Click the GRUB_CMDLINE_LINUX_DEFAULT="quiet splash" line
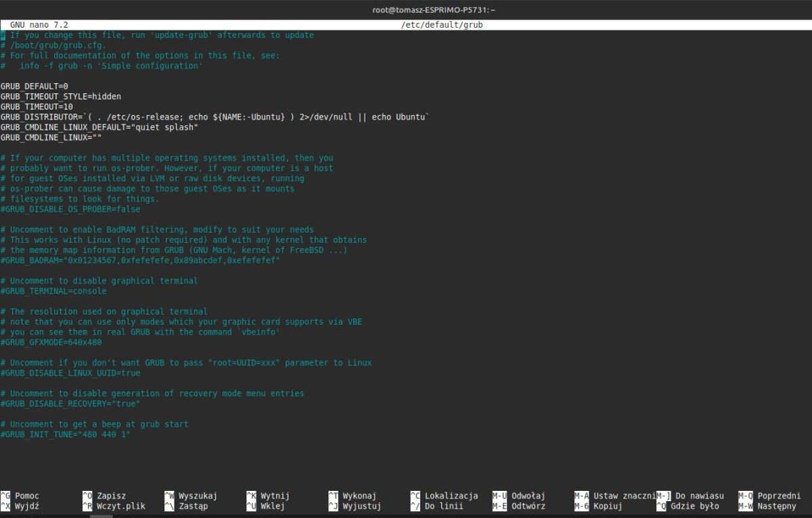 [x=99, y=127]
